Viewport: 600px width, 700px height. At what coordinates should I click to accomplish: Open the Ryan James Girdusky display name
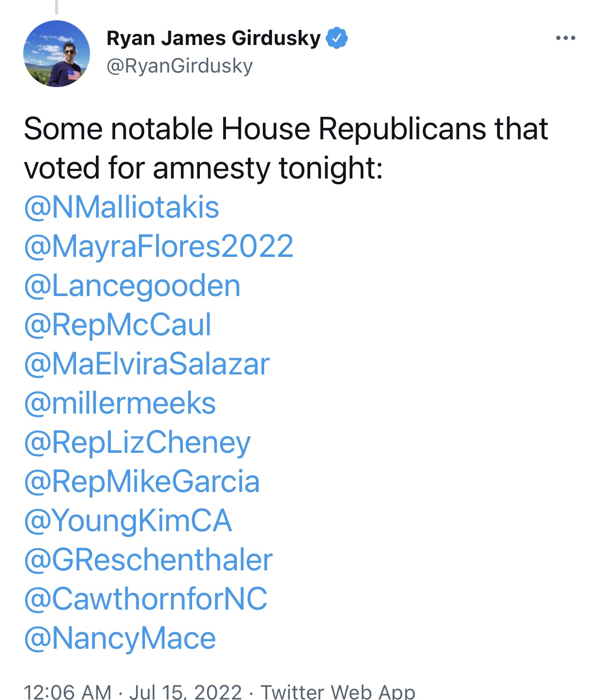pos(213,38)
